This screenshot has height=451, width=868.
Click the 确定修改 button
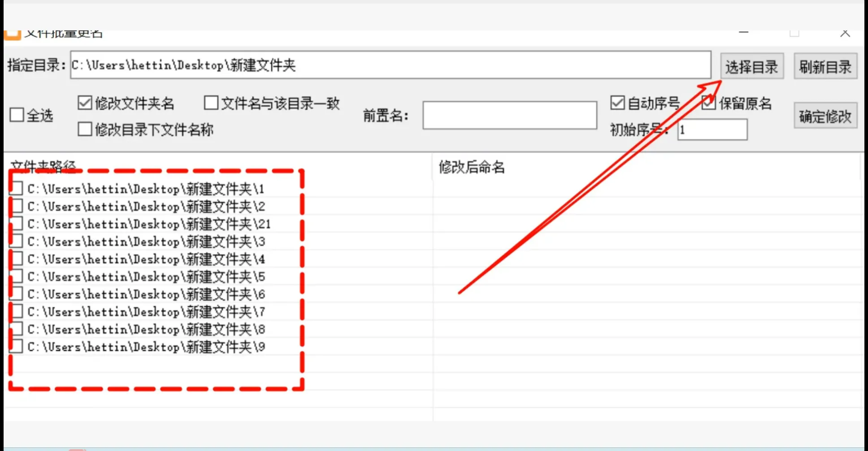tap(825, 115)
